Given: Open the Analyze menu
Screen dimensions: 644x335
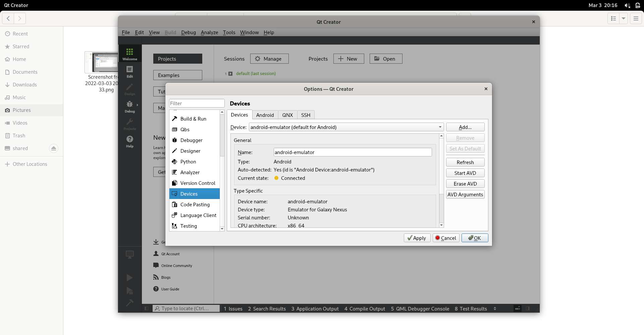Looking at the screenshot, I should [209, 32].
